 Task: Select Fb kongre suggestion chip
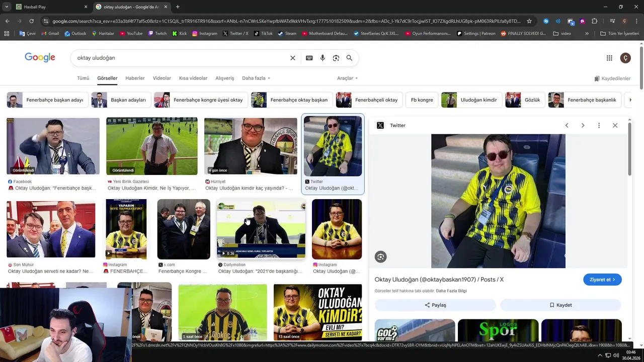pyautogui.click(x=422, y=100)
